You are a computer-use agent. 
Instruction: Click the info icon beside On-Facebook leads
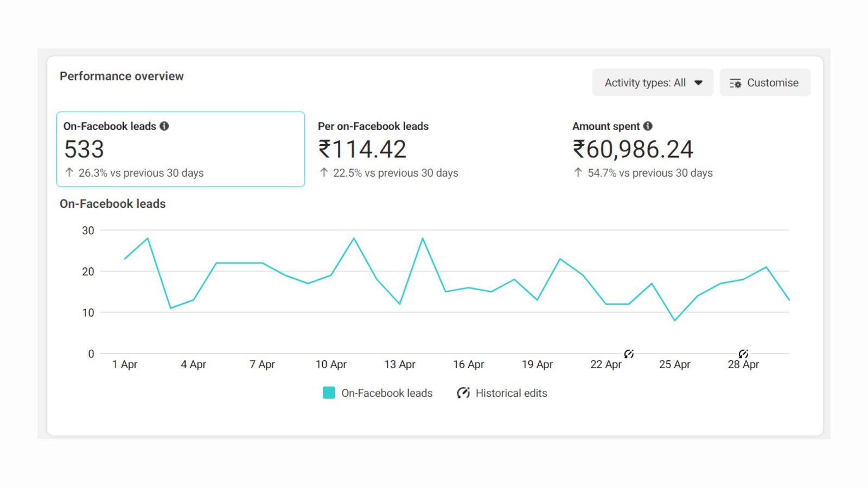[164, 126]
